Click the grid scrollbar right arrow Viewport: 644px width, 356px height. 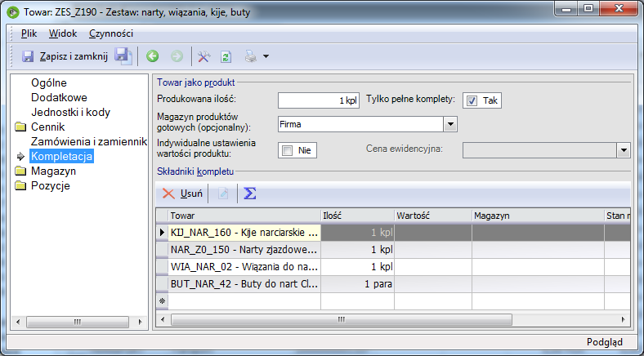(x=624, y=320)
